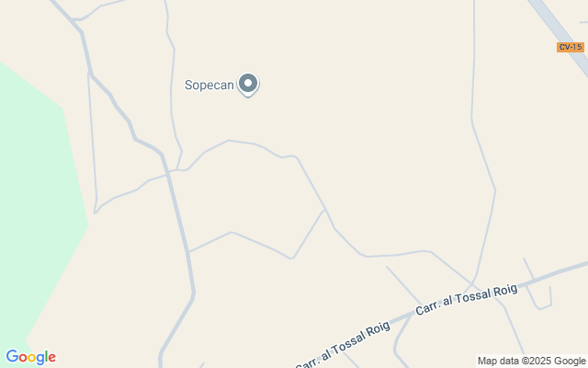Screen dimensions: 588x368
Task: Click the long vertical road below CV-15
Action: (x=483, y=150)
